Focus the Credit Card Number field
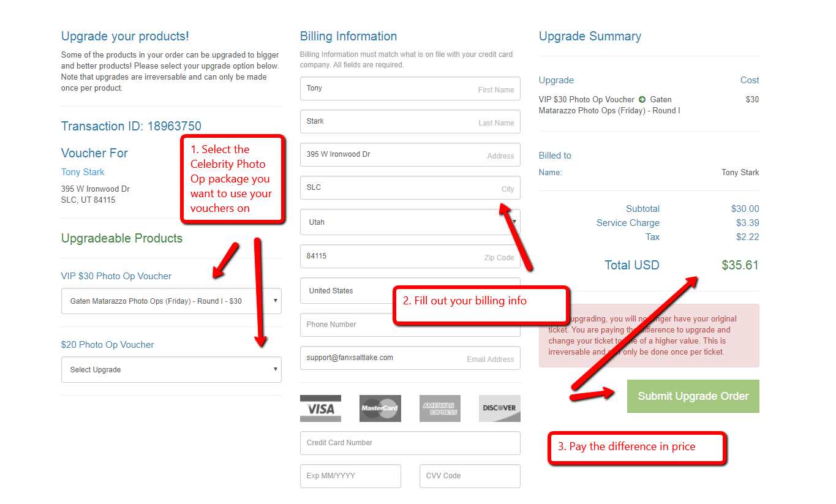 click(x=410, y=443)
